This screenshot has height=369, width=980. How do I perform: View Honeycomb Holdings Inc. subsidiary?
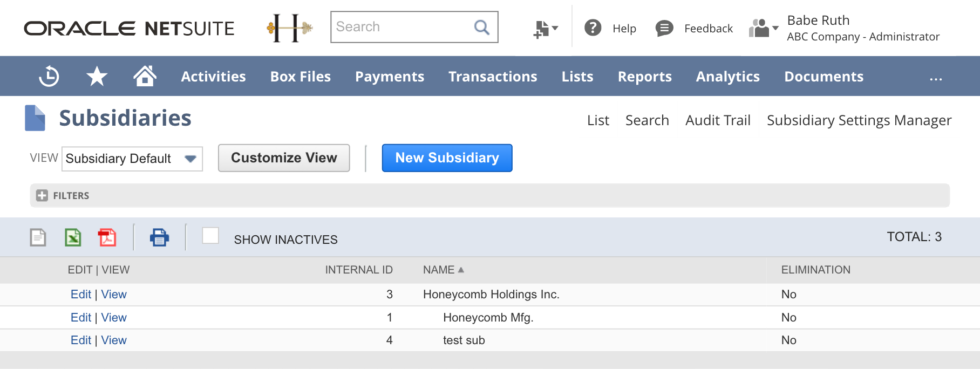pyautogui.click(x=114, y=295)
